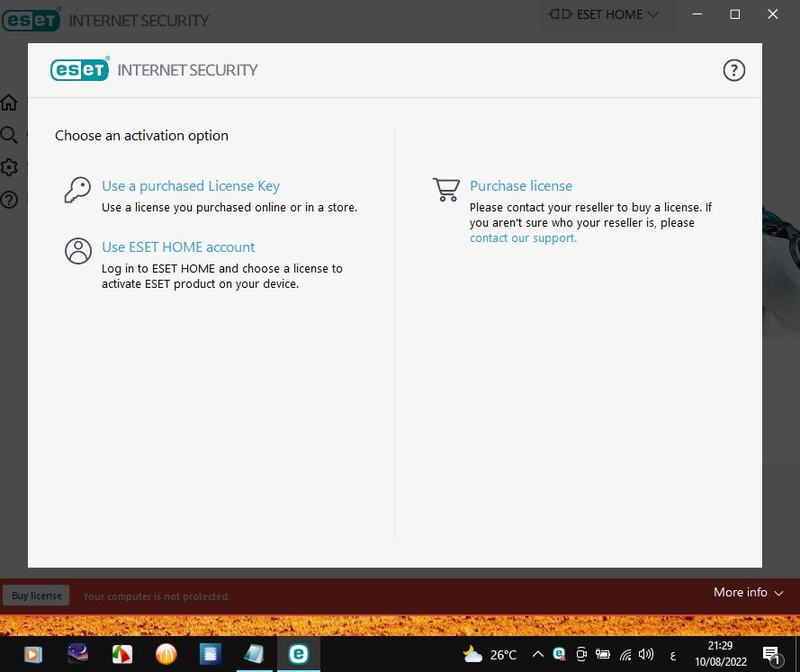Open Computer scan magnifier icon in the sidebar
This screenshot has height=672, width=800.
(9, 135)
